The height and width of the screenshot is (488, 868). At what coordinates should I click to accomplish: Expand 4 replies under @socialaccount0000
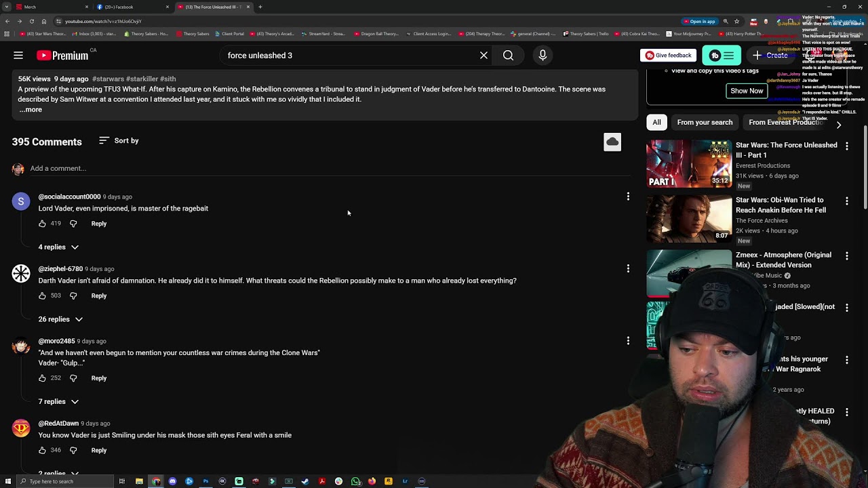(58, 247)
